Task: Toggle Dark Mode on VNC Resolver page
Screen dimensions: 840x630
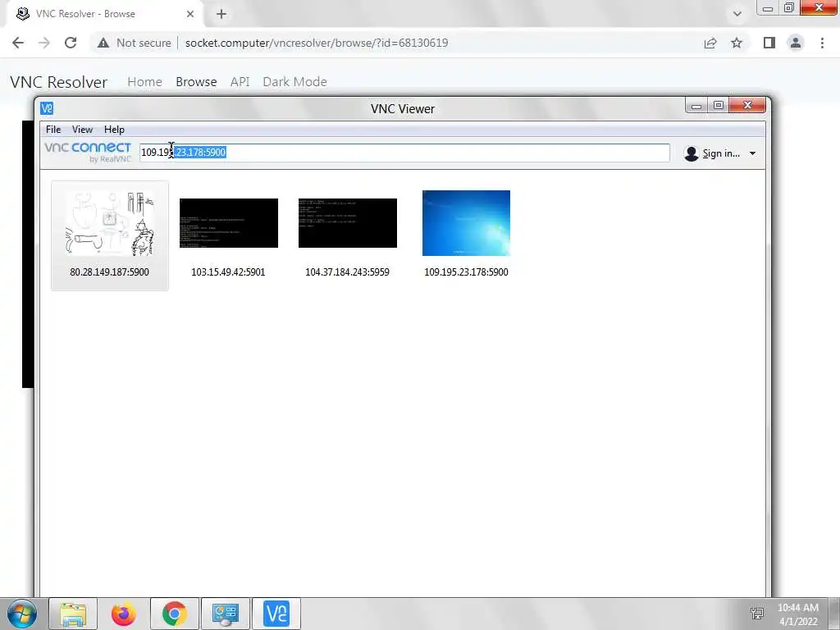Action: tap(294, 82)
